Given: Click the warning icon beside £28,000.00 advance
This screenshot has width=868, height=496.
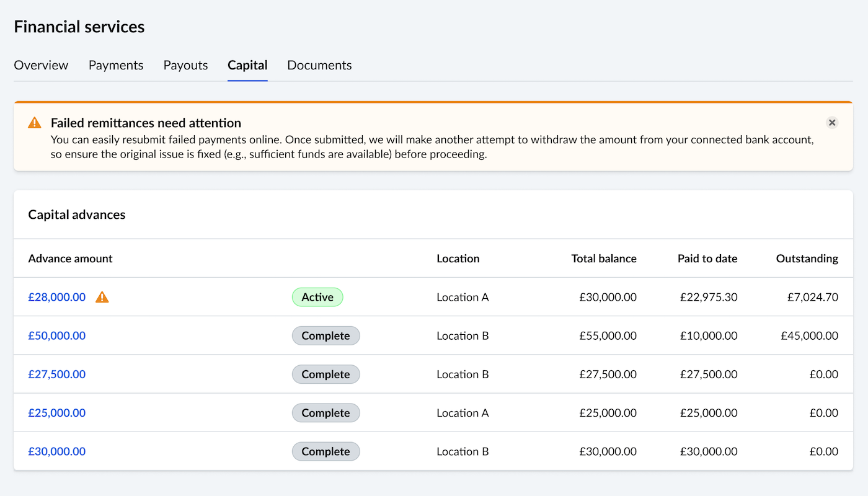Looking at the screenshot, I should click(x=102, y=298).
